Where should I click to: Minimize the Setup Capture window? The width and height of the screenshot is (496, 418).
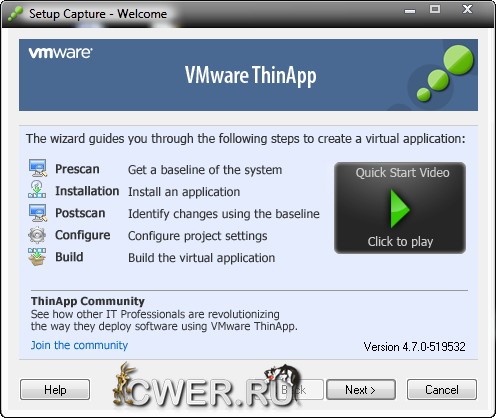410,10
